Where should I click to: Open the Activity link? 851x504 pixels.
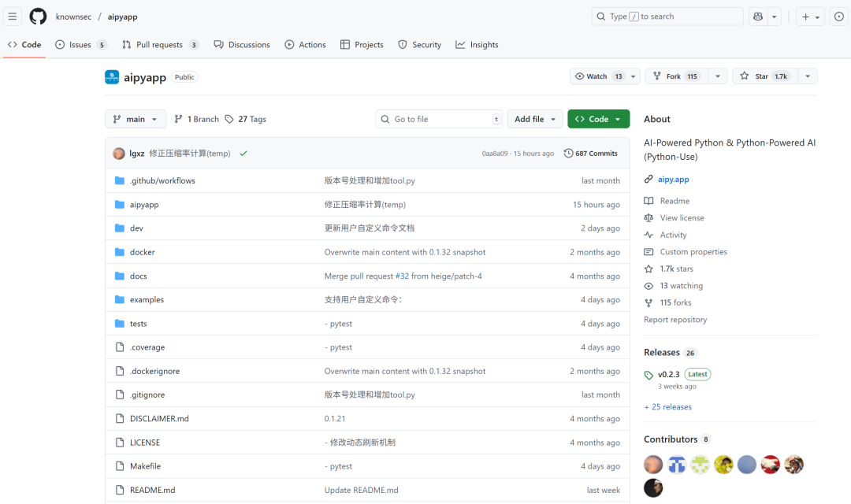click(673, 235)
